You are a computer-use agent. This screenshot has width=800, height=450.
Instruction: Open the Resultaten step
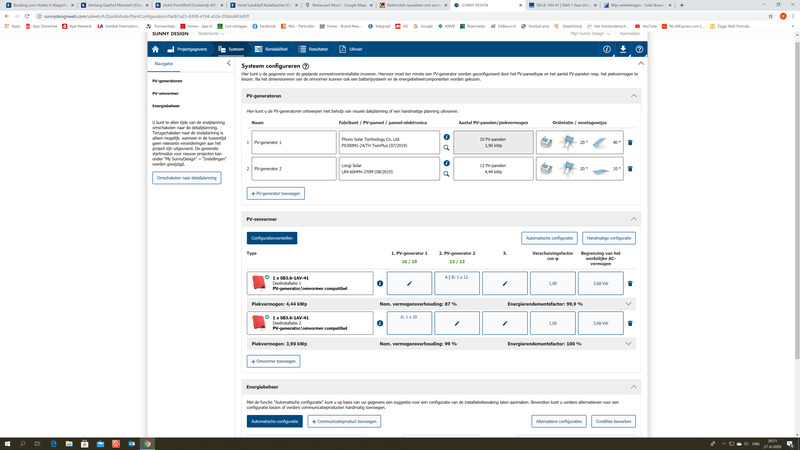(x=314, y=49)
